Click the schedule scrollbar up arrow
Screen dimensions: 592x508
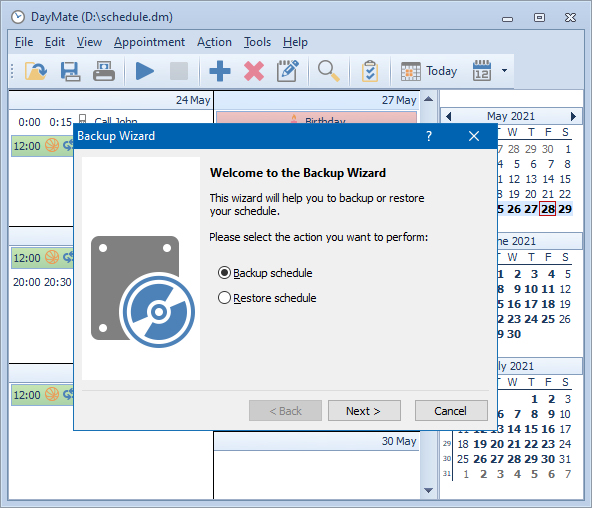click(x=429, y=99)
